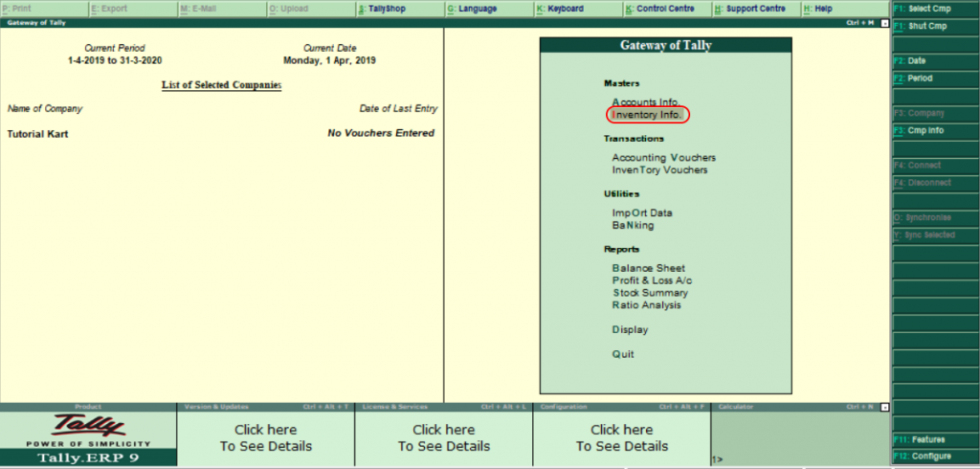
Task: Click the Synchronise button
Action: [935, 217]
